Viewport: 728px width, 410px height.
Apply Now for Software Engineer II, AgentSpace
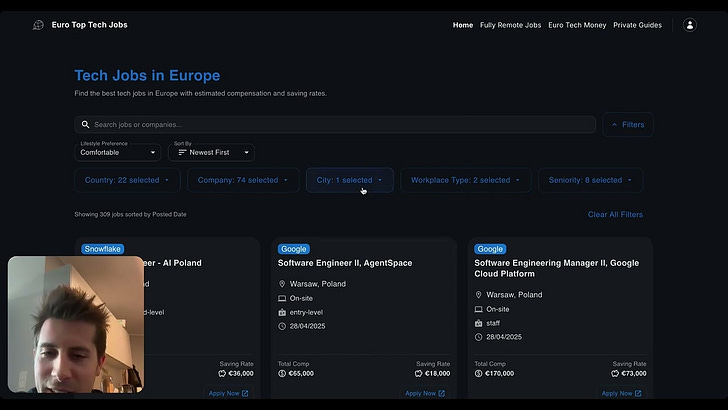[425, 393]
